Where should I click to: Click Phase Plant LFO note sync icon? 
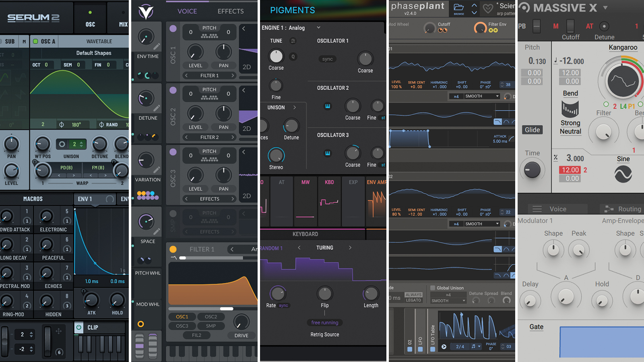(x=474, y=347)
